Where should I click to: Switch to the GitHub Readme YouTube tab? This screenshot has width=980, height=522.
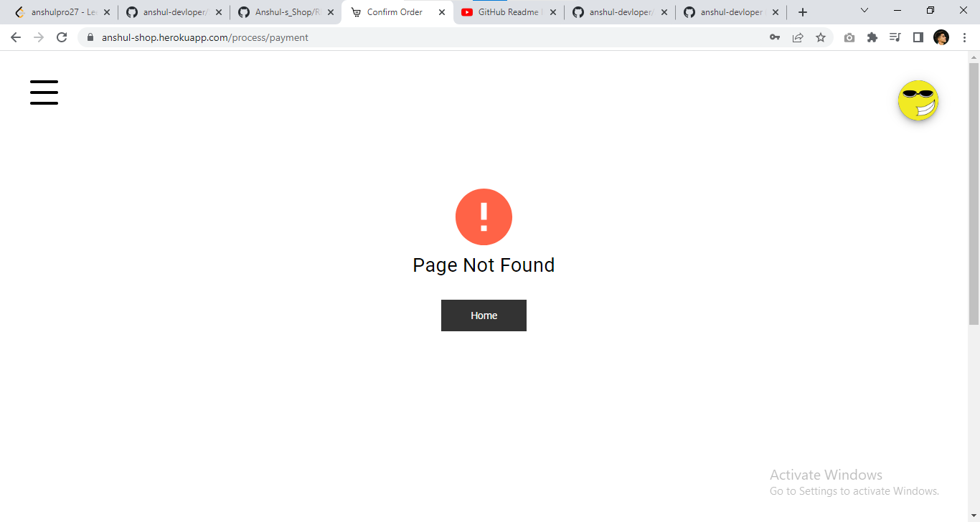pyautogui.click(x=509, y=12)
